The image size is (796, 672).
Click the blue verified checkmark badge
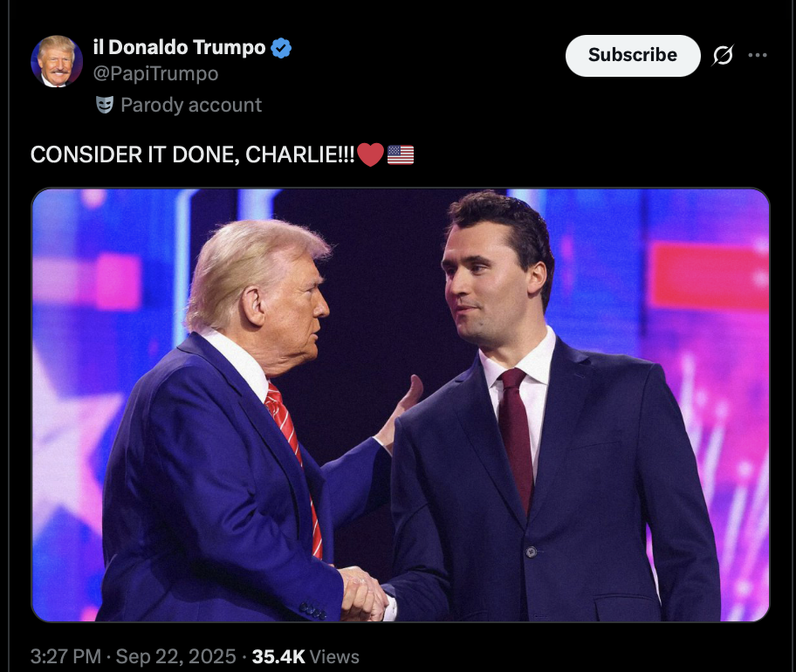281,48
